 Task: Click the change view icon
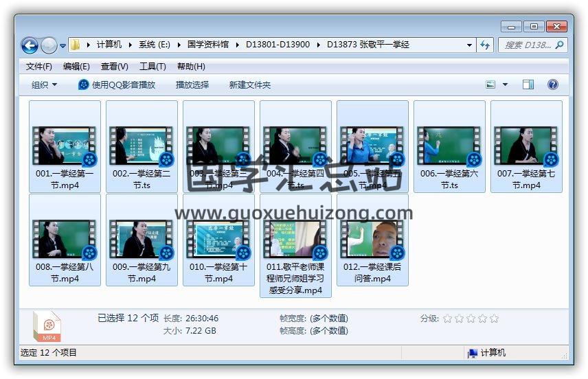point(490,84)
